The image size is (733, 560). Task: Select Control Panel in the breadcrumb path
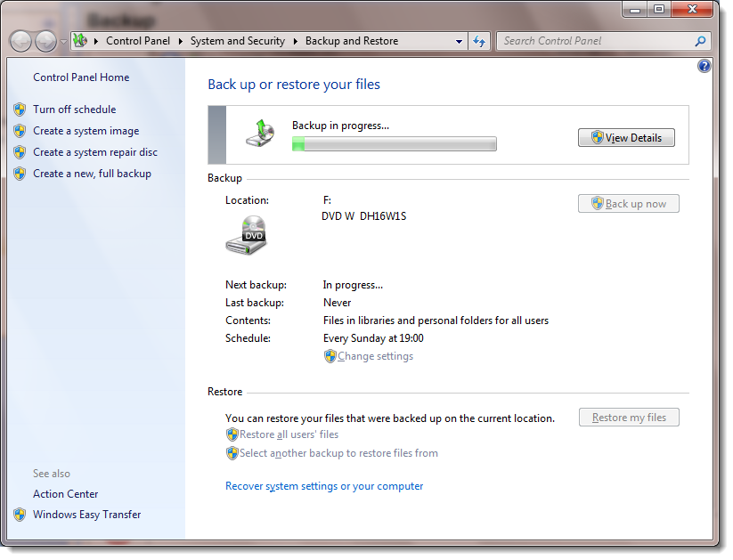click(x=138, y=41)
